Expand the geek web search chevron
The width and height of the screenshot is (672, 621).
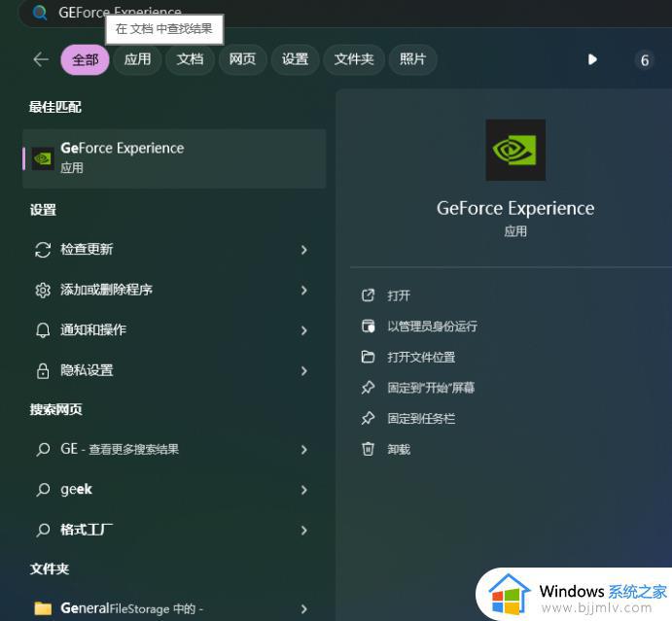point(303,490)
